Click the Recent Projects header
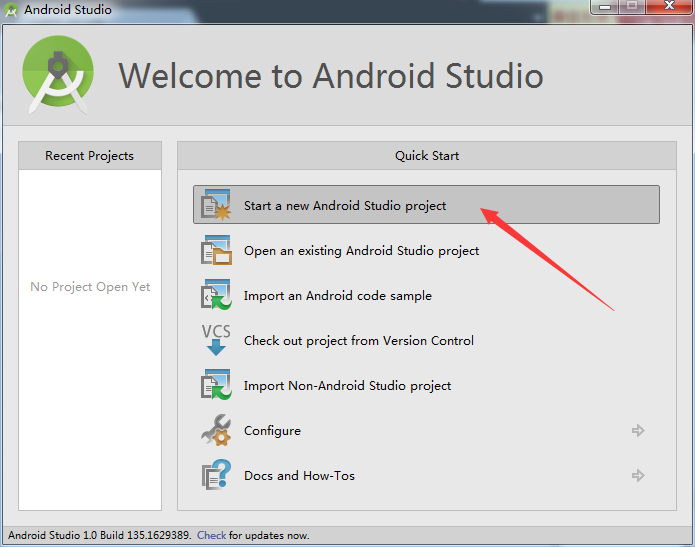The height and width of the screenshot is (547, 695). click(90, 156)
